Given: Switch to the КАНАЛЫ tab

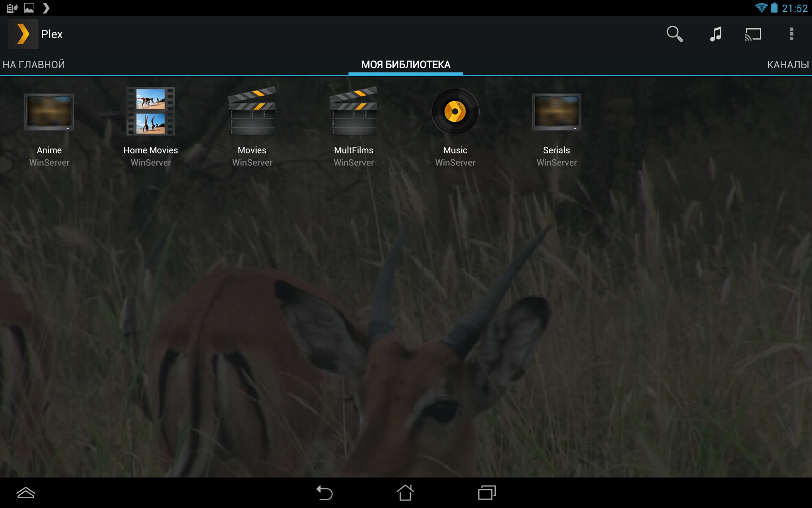Looking at the screenshot, I should click(x=788, y=65).
